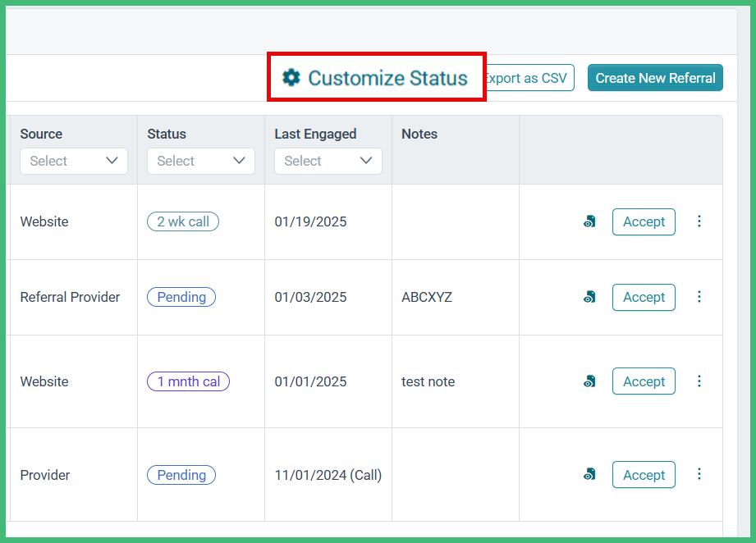Click the preview icon on the Referral Provider row

tap(589, 297)
